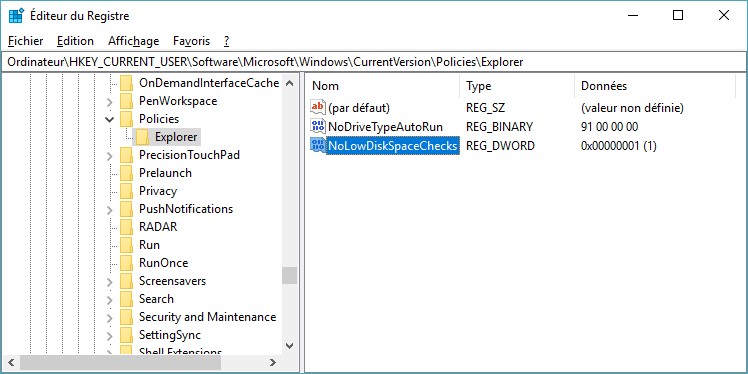Select the NoLowDiskSpaceChecks DWORD value icon
This screenshot has height=374, width=748.
click(318, 145)
